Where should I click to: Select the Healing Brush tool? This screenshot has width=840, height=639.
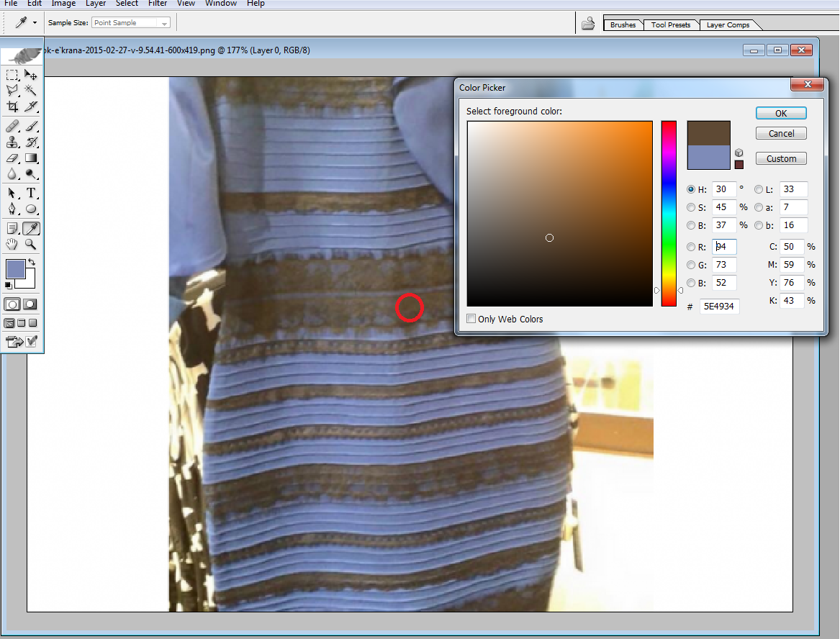[x=12, y=127]
